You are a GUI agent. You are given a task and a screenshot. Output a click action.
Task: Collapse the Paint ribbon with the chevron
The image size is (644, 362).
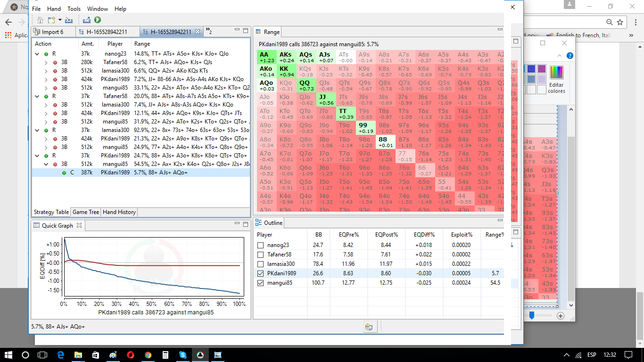561,56
